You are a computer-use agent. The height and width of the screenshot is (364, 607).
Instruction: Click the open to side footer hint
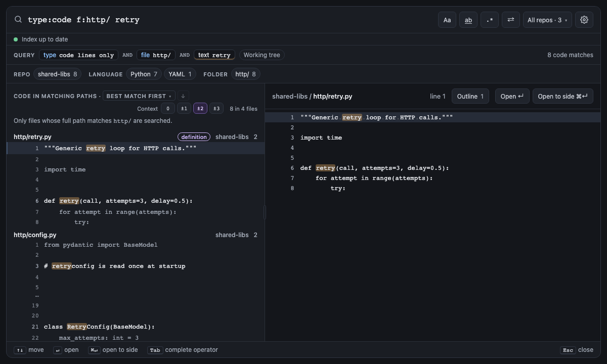tap(113, 350)
